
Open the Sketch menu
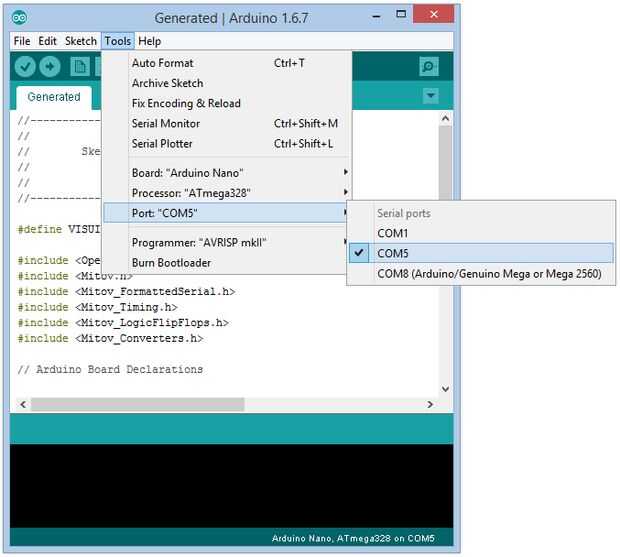[x=81, y=41]
